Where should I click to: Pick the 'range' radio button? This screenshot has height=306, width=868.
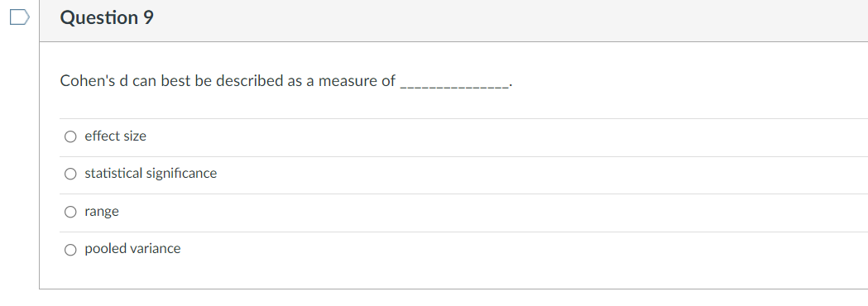click(70, 212)
